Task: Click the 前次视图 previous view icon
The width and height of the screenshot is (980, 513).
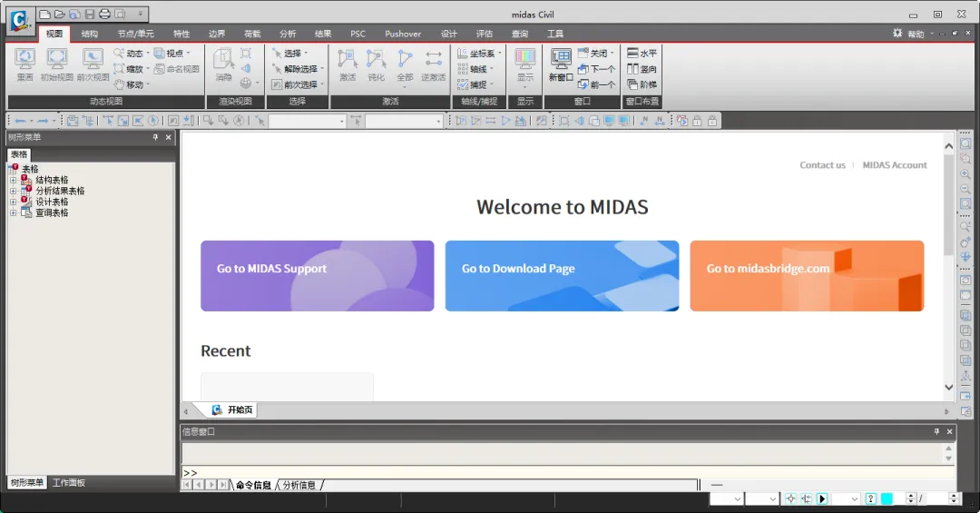Action: click(93, 59)
